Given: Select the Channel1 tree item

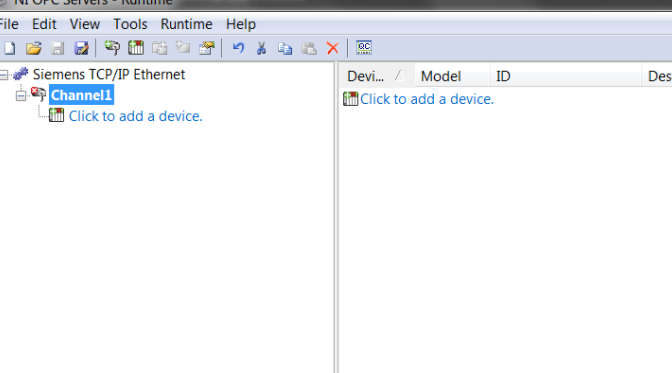Looking at the screenshot, I should 81,95.
